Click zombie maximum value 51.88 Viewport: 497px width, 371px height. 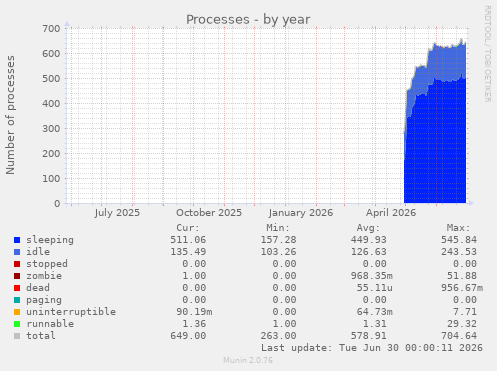coord(462,276)
